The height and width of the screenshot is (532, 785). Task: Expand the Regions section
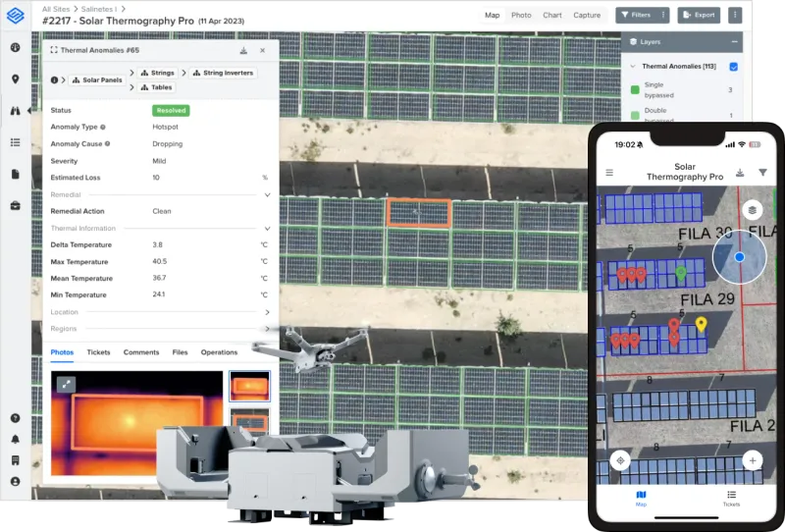pyautogui.click(x=267, y=329)
